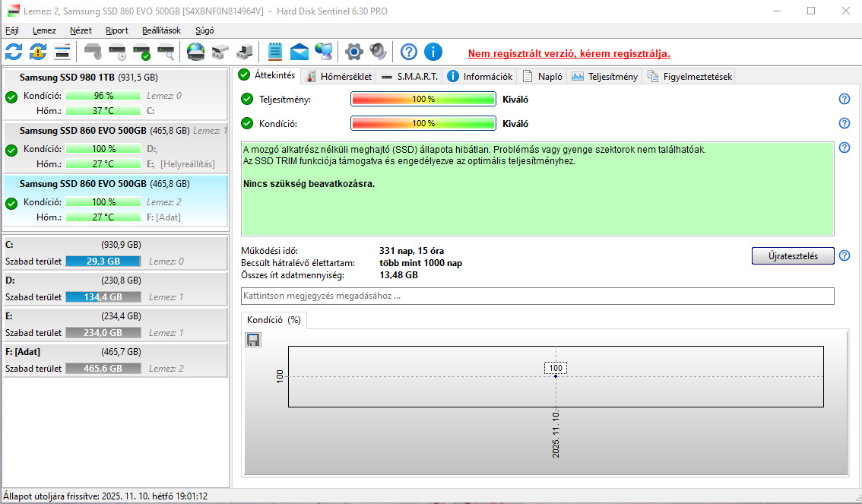
Task: Click the unregistered version registration link
Action: tap(569, 53)
